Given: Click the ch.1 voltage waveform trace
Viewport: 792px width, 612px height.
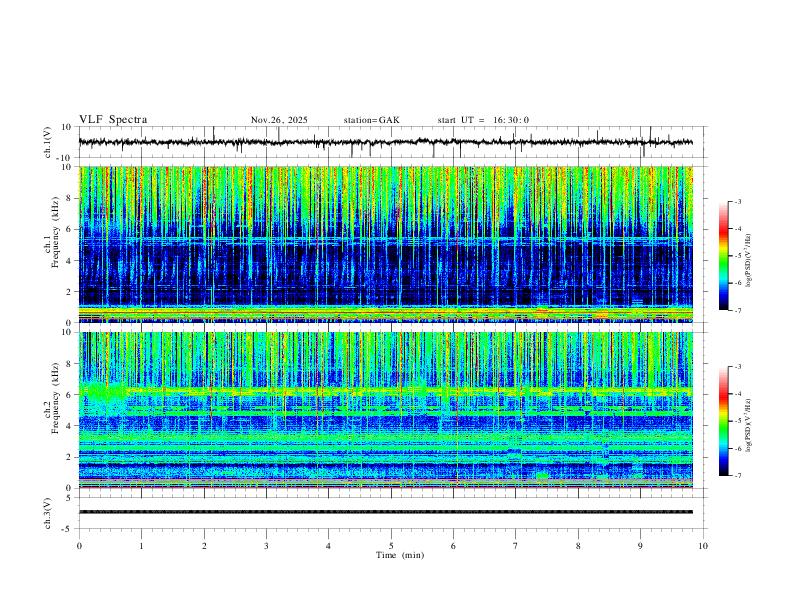Looking at the screenshot, I should click(386, 142).
